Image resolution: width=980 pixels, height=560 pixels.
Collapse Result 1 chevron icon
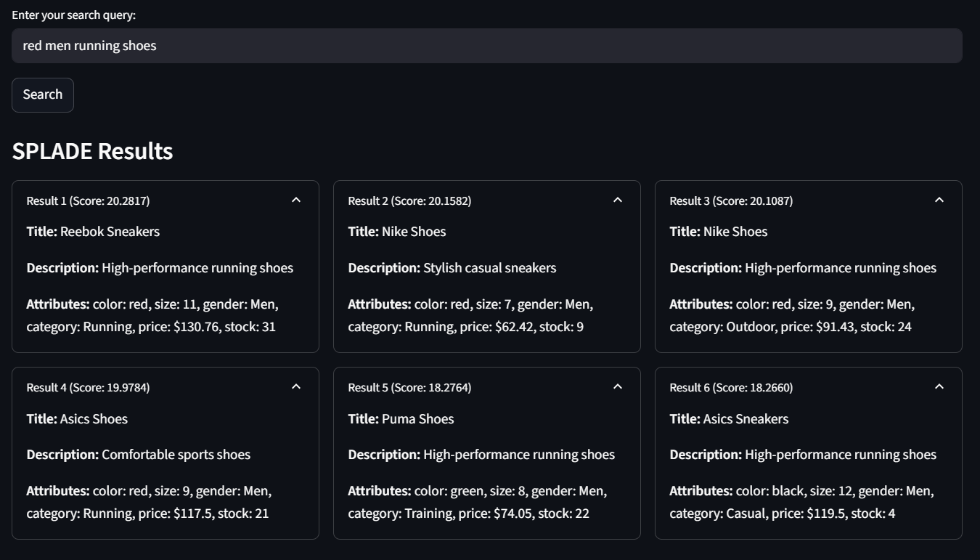click(x=296, y=200)
